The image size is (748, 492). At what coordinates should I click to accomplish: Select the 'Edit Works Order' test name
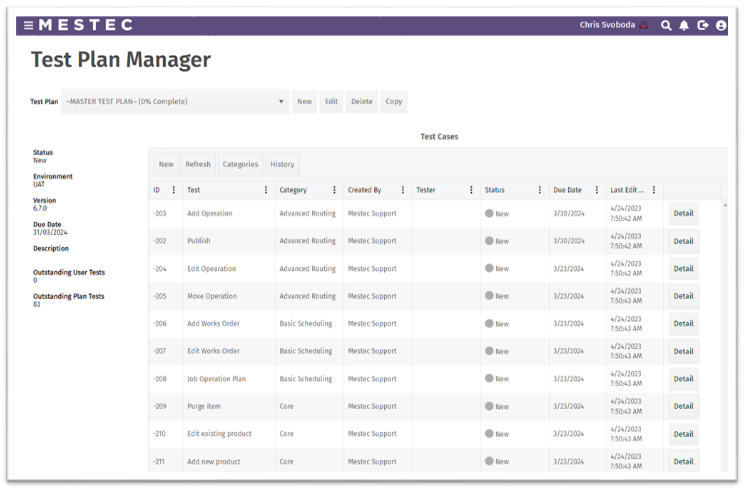tap(213, 351)
